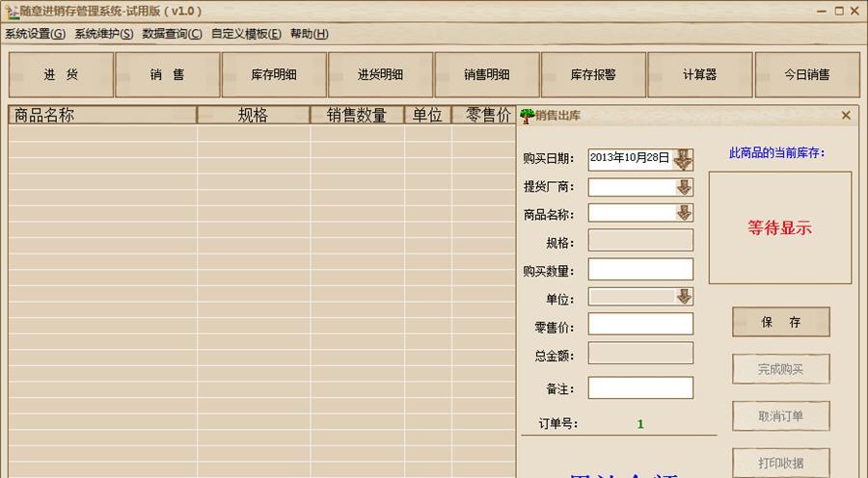Click the 规格 column header

[x=254, y=115]
